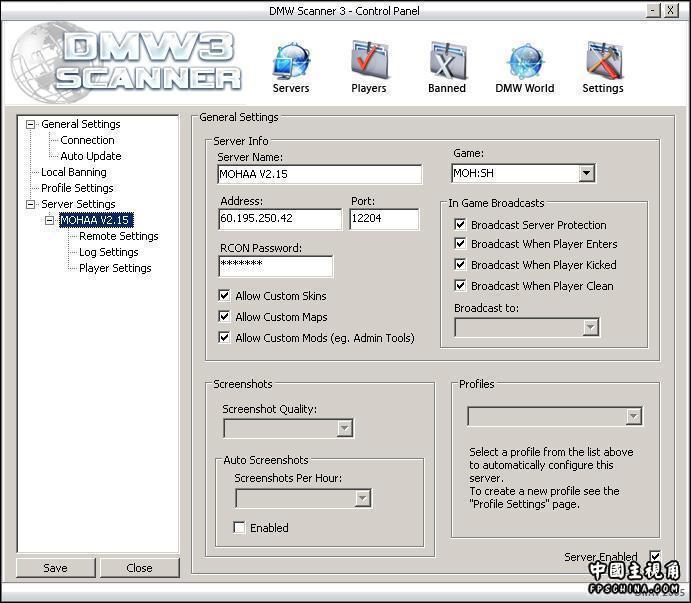Enable the Auto Screenshots Enabled checkbox
Screen dimensions: 691x603
(239, 527)
